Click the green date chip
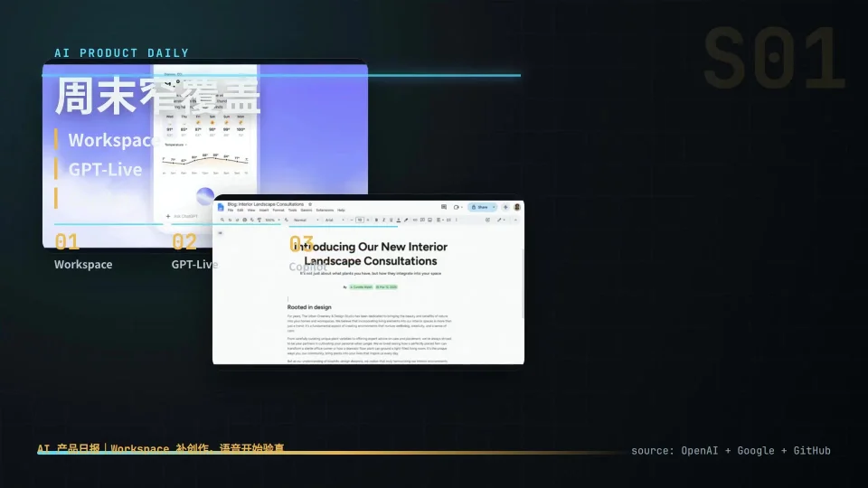The height and width of the screenshot is (488, 868). (386, 287)
